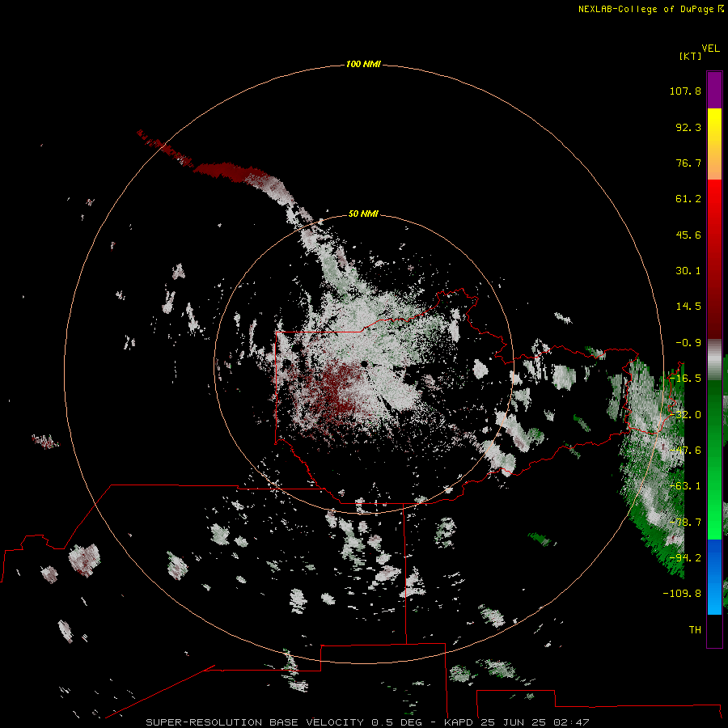Click the -47.6 velocity scale value
This screenshot has height=728, width=728.
click(x=685, y=451)
